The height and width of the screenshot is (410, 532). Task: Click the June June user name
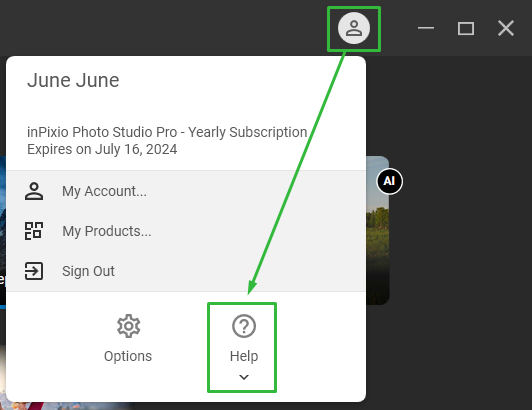click(x=73, y=80)
